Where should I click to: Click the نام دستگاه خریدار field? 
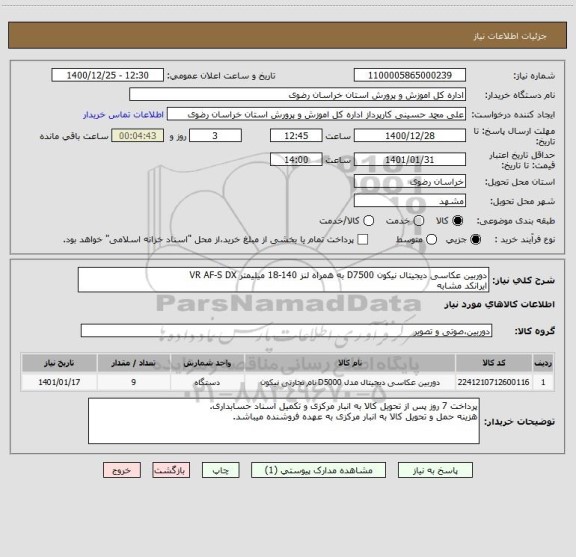click(298, 94)
